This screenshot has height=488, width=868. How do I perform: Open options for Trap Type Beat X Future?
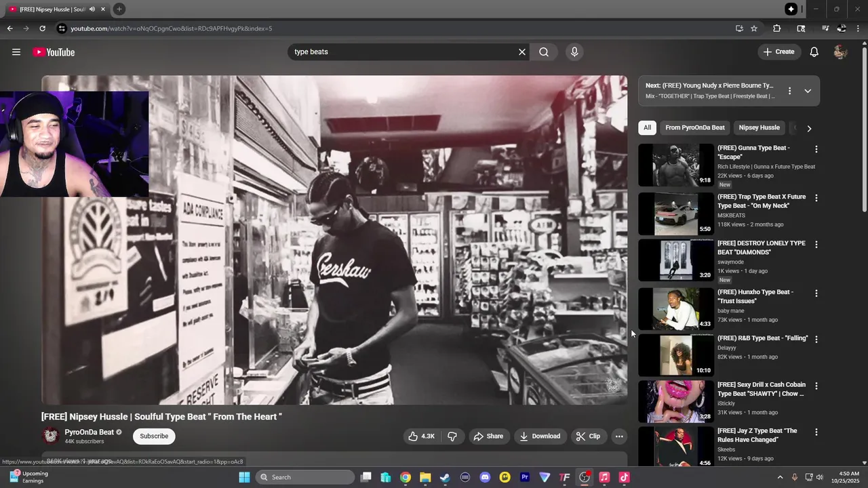click(x=816, y=198)
